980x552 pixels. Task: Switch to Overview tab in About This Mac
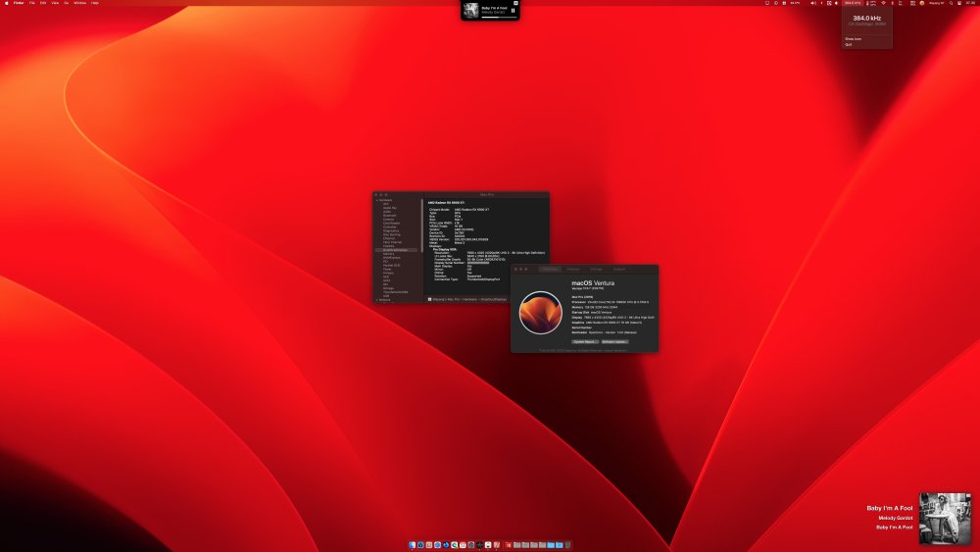tap(550, 269)
